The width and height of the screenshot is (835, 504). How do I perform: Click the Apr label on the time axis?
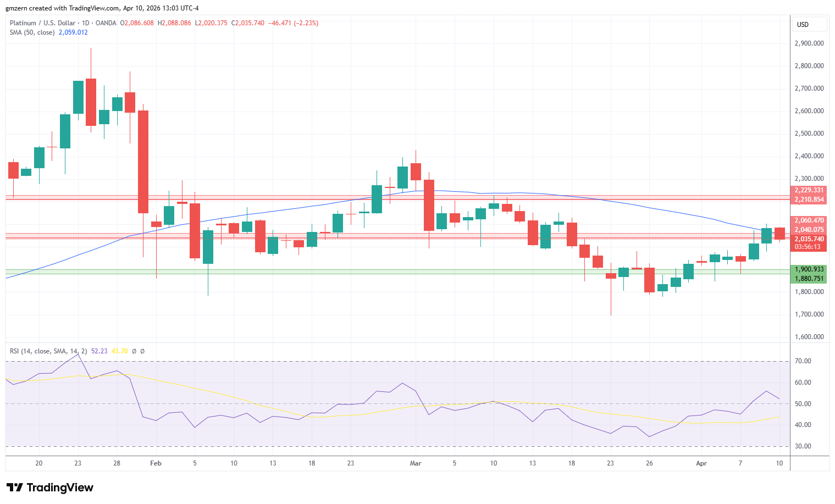[x=701, y=463]
